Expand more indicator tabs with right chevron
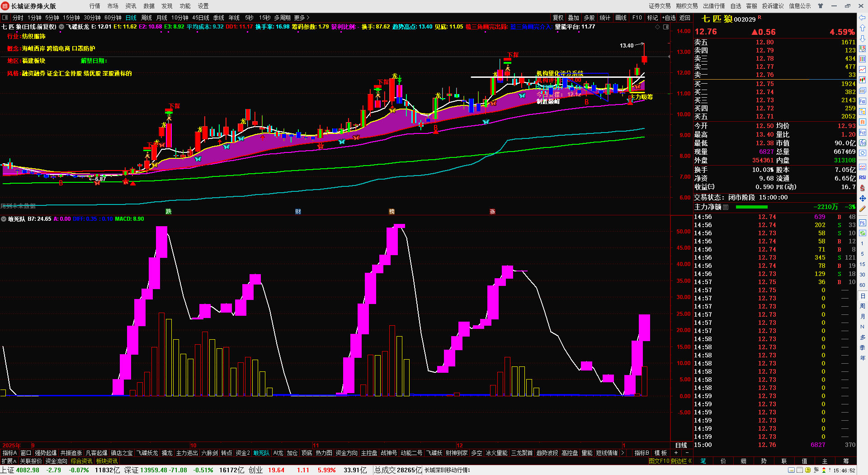Image resolution: width=868 pixels, height=475 pixels. tap(623, 453)
